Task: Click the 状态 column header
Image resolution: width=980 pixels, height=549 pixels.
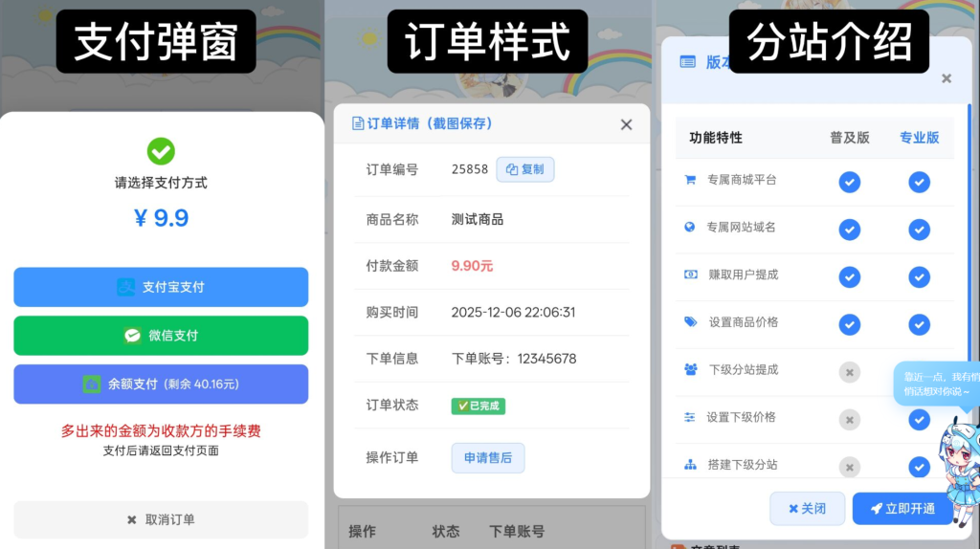Action: coord(446,532)
